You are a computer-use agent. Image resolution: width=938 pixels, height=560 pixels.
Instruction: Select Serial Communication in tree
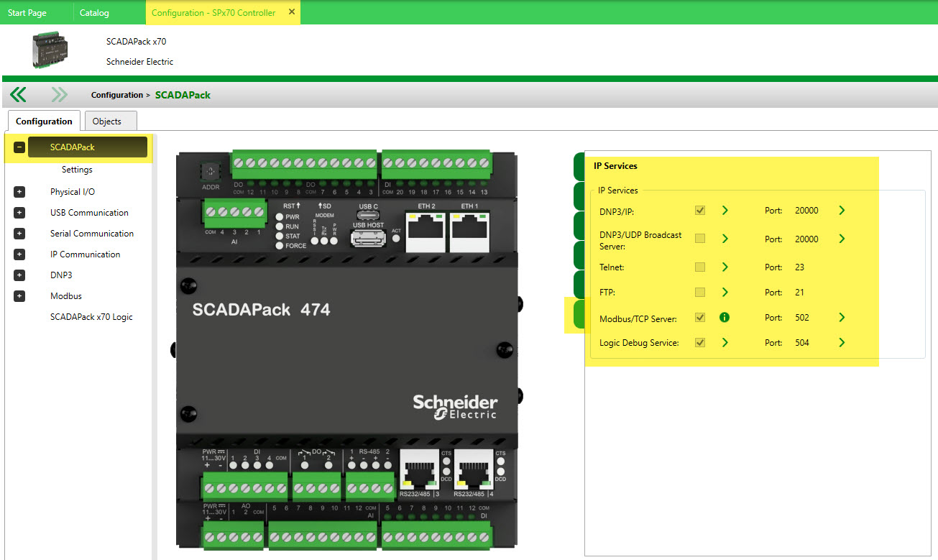pyautogui.click(x=92, y=234)
